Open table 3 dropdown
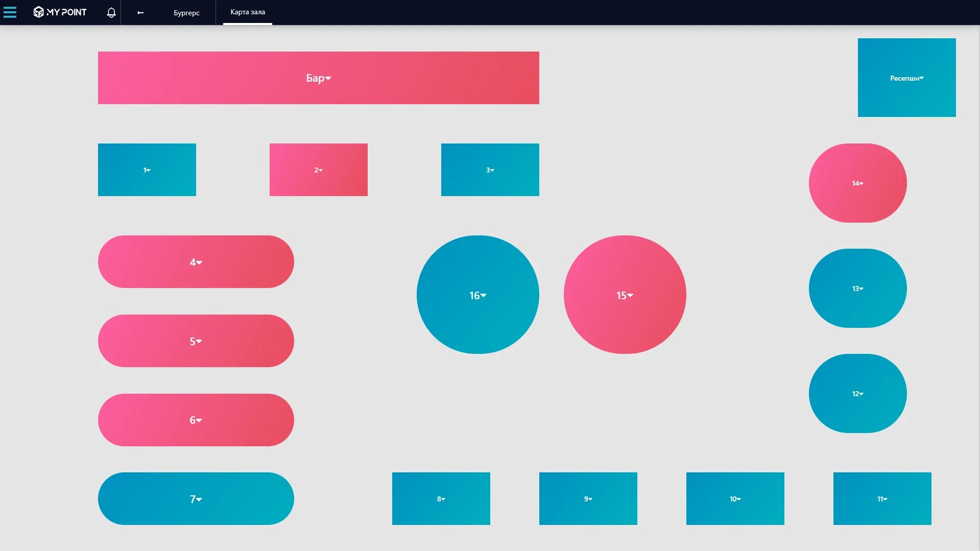Viewport: 980px width, 551px height. tap(490, 170)
